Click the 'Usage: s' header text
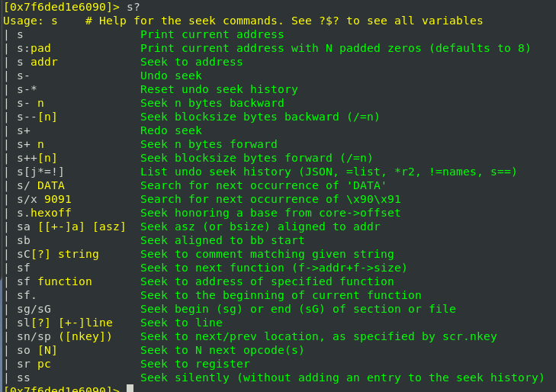This screenshot has width=556, height=392. click(x=31, y=21)
